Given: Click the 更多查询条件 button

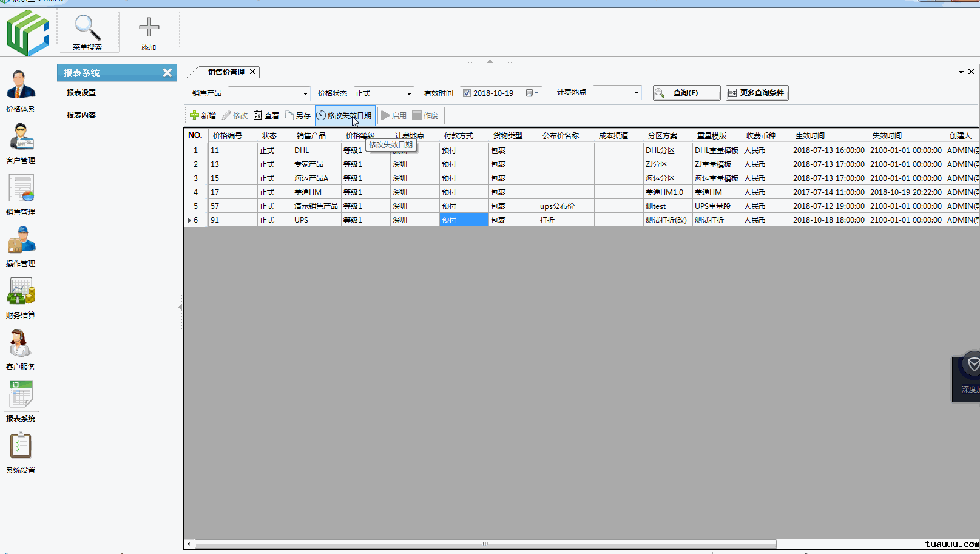Looking at the screenshot, I should tap(757, 93).
